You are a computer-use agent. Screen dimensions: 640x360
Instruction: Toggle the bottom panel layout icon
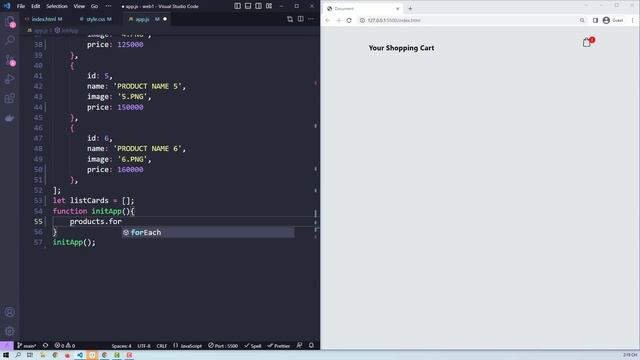click(248, 6)
